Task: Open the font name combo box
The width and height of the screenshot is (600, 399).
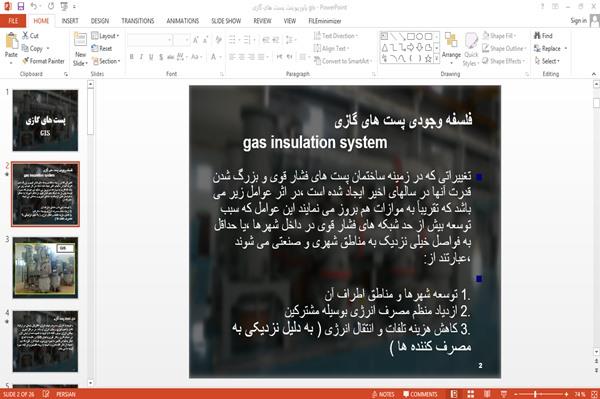Action: coord(150,39)
